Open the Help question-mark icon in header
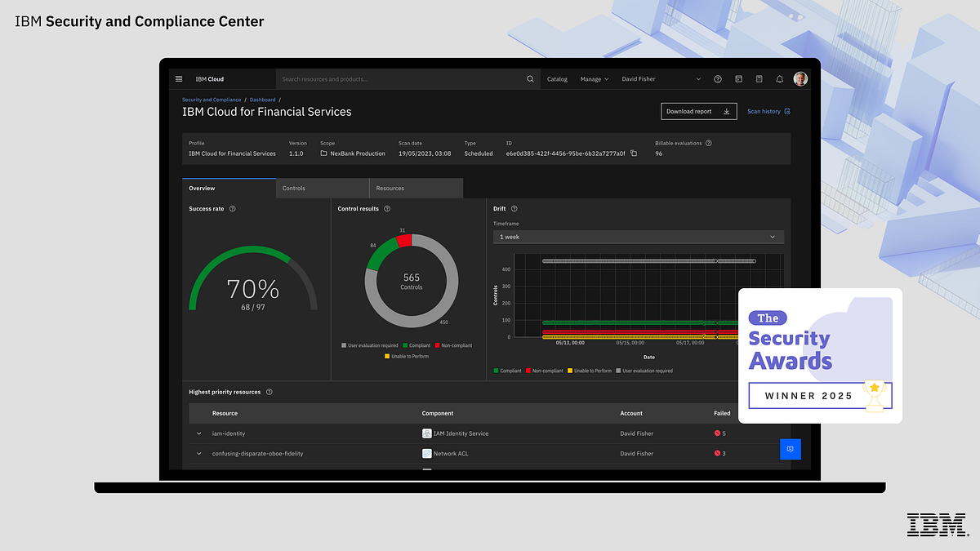Screen dimensions: 980x551 pos(718,79)
